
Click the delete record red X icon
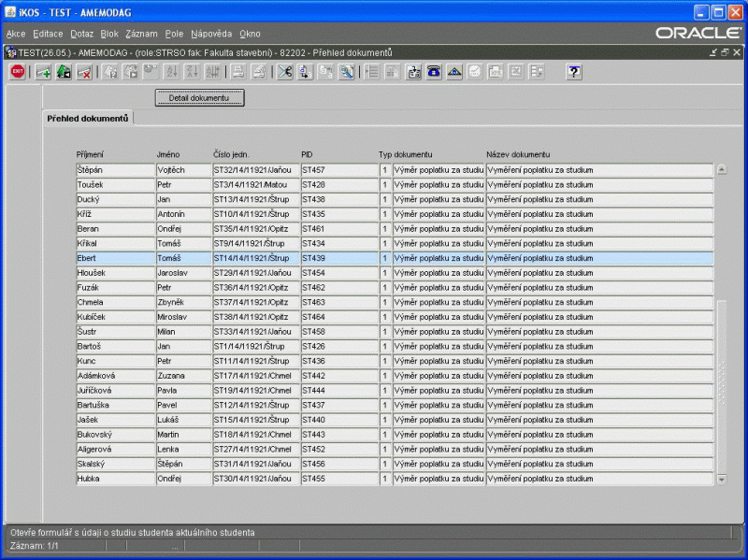tap(84, 72)
